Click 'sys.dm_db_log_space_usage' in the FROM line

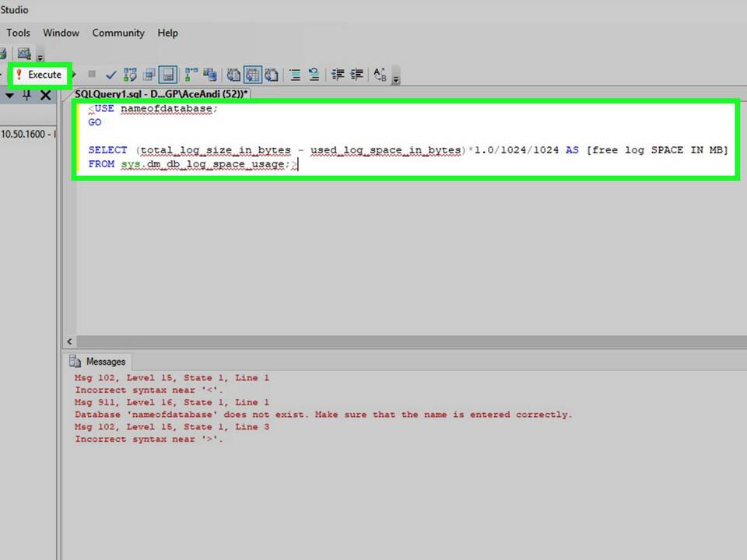point(202,164)
